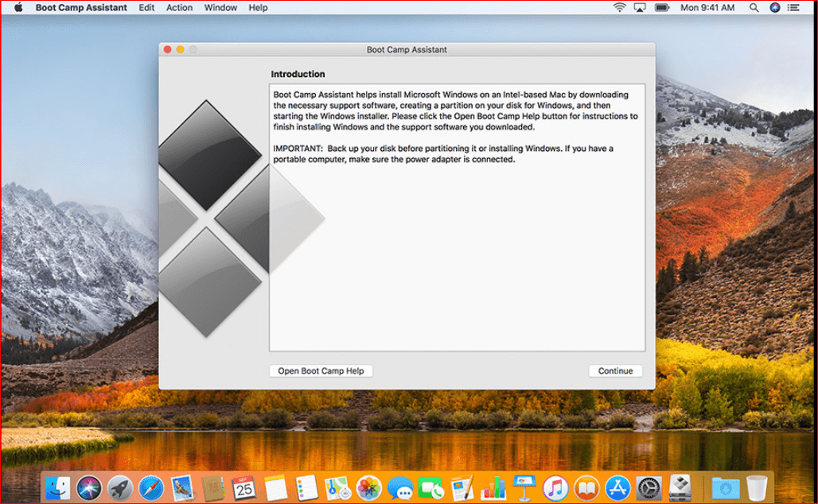Open Safari compass icon in dock
The height and width of the screenshot is (504, 818).
(x=151, y=488)
